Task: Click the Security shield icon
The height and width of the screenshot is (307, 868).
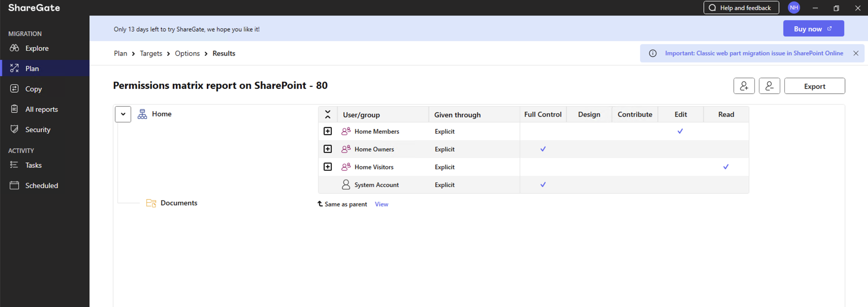Action: (x=14, y=129)
